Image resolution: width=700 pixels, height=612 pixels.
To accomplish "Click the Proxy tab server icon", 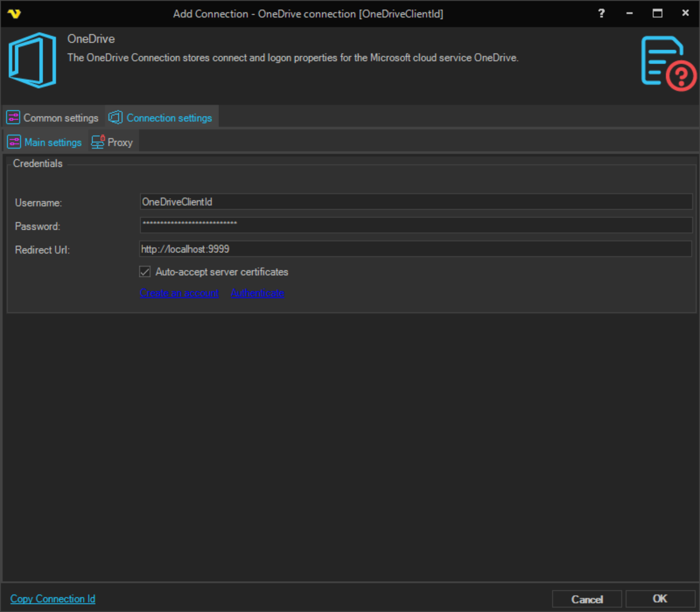I will (x=98, y=142).
